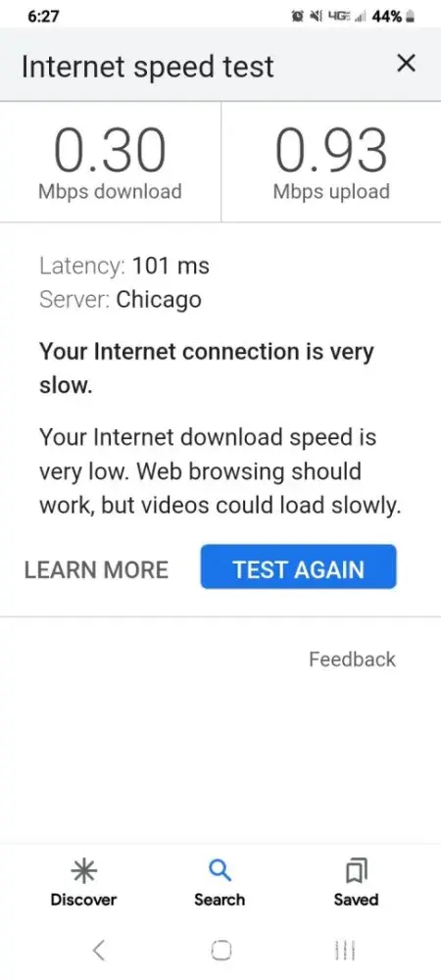Select the 0.93 Mbps upload value
Image resolution: width=441 pixels, height=980 pixels.
click(331, 150)
